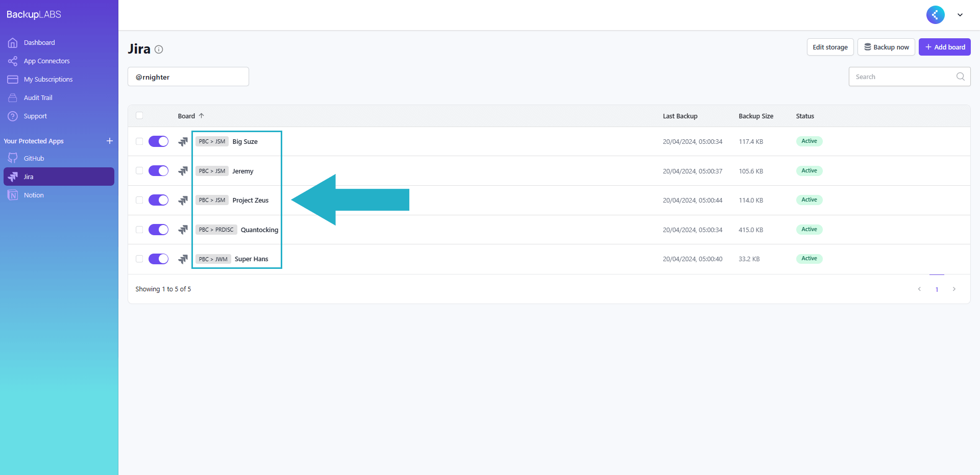This screenshot has width=980, height=475.
Task: Click the My Subscriptions card icon
Action: point(13,80)
